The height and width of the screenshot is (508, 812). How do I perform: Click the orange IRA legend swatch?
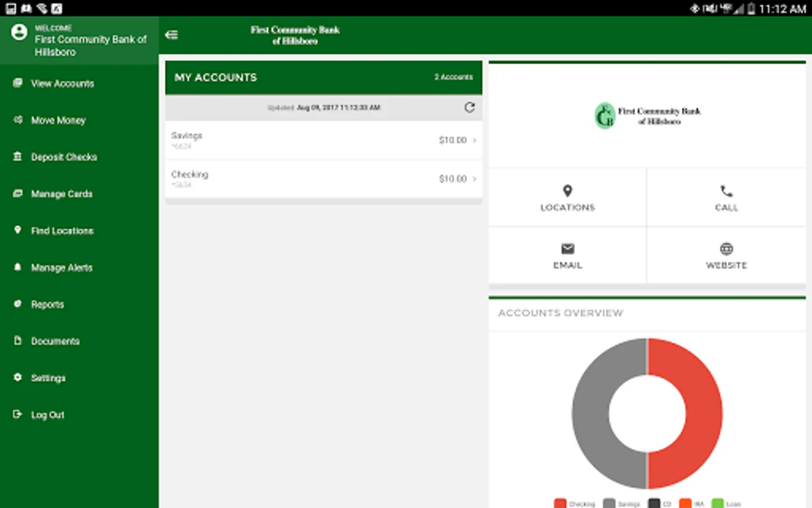pyautogui.click(x=685, y=503)
